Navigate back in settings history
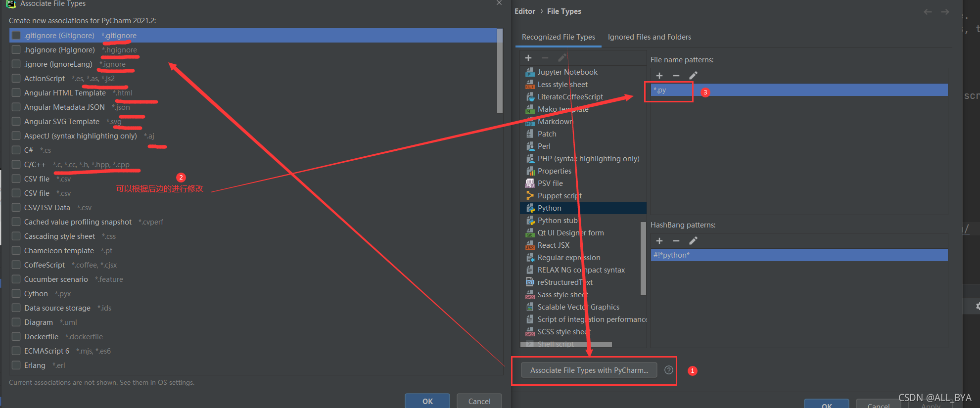The width and height of the screenshot is (980, 408). click(928, 12)
